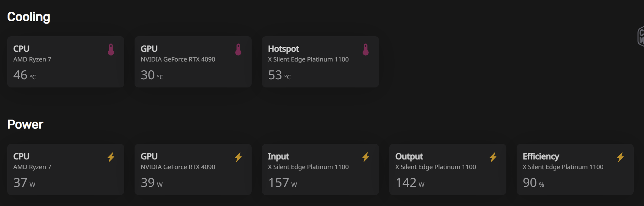This screenshot has width=644, height=206.
Task: Click the thermometer icon on the CPU cooling card
Action: coord(111,50)
